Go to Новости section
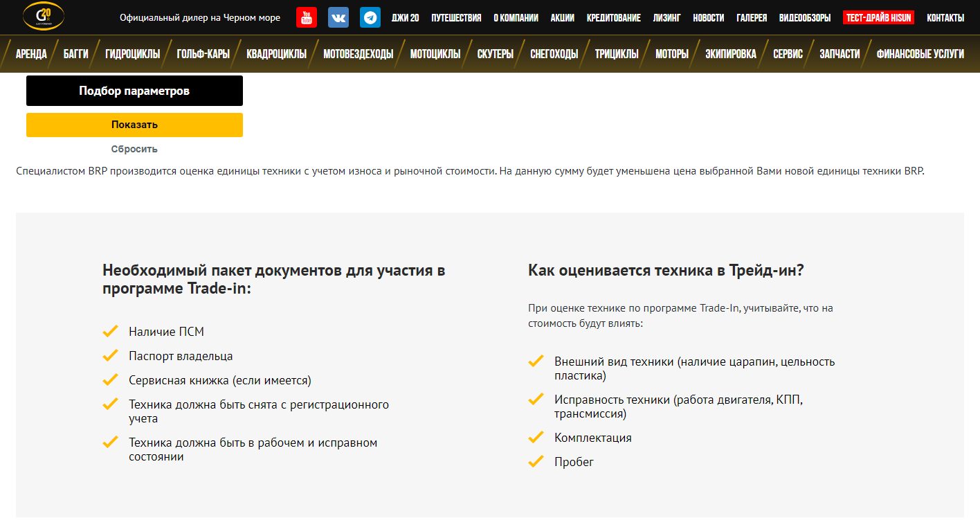This screenshot has height=527, width=980. (708, 18)
